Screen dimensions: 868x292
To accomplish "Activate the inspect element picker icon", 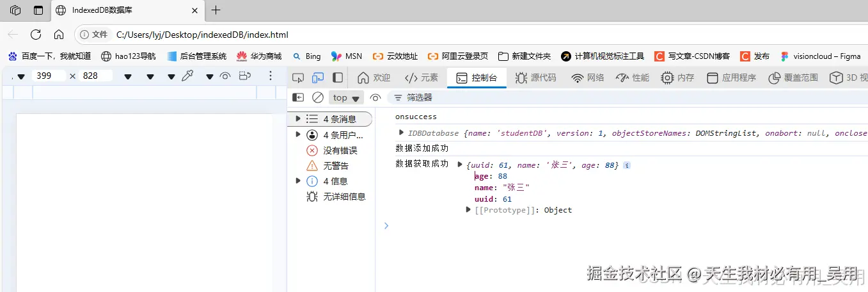I will tap(298, 77).
